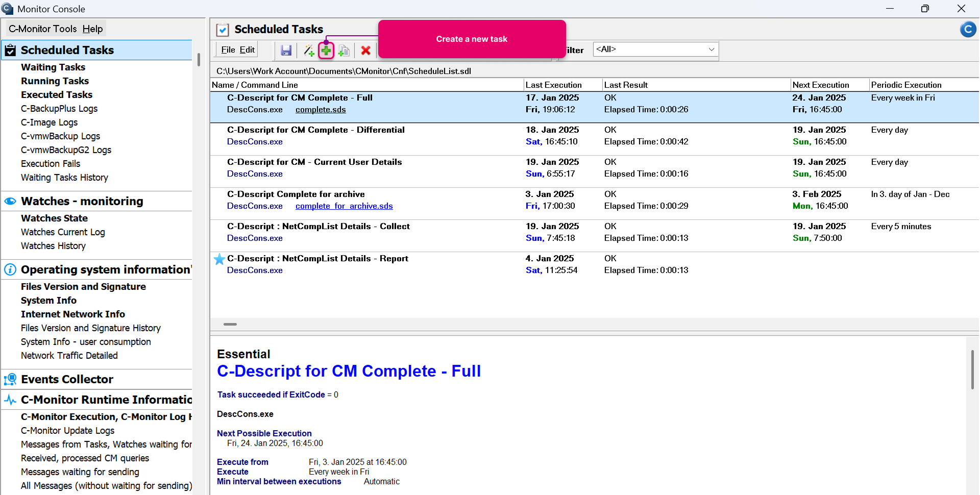Open the complete.sds link
Viewport: 980px width, 495px height.
[321, 109]
